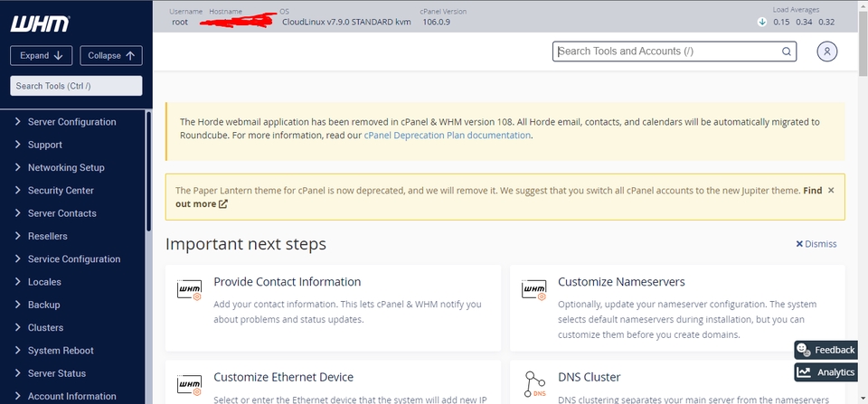
Task: Collapse all sidebar menu sections
Action: [x=111, y=55]
